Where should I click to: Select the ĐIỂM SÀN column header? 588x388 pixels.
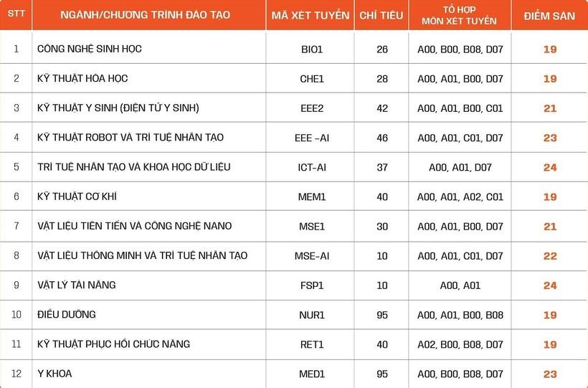[x=549, y=15]
